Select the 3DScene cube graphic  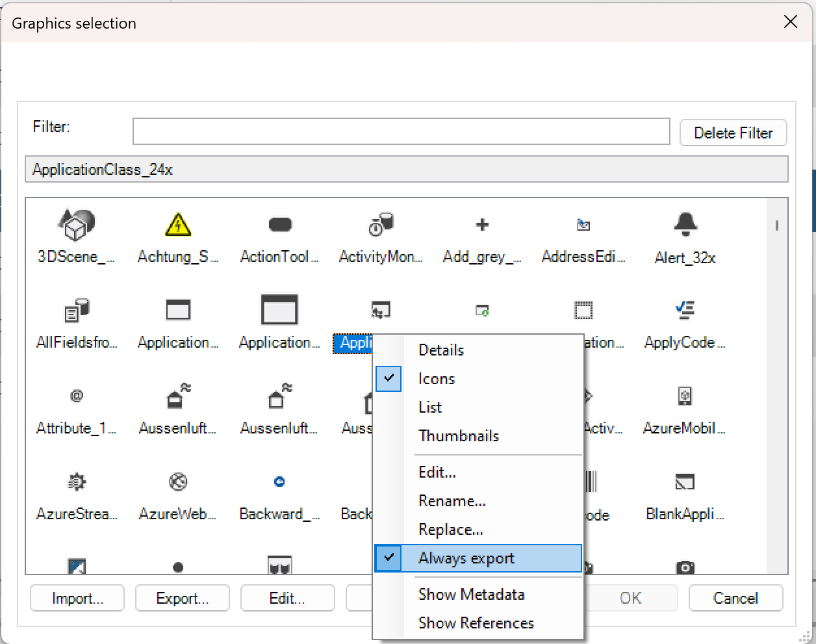click(77, 225)
